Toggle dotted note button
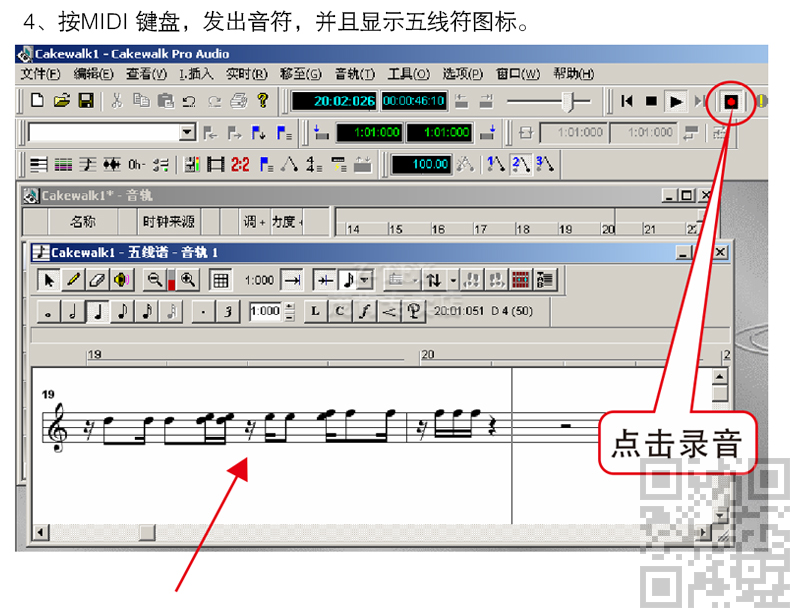 tap(203, 312)
